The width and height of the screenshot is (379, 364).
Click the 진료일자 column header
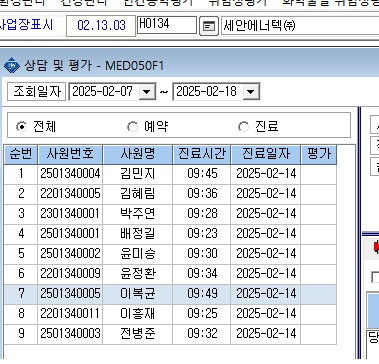pyautogui.click(x=266, y=154)
